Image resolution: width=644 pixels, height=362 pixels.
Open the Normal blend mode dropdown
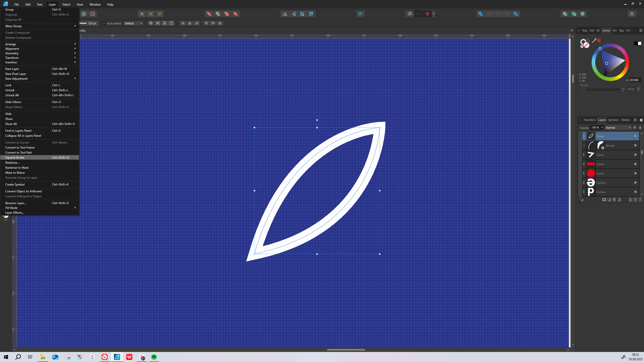[618, 127]
